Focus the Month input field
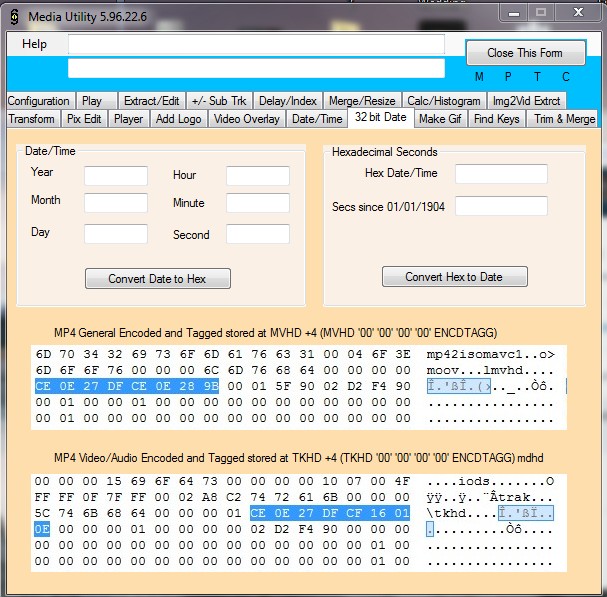The height and width of the screenshot is (597, 607). (x=116, y=203)
